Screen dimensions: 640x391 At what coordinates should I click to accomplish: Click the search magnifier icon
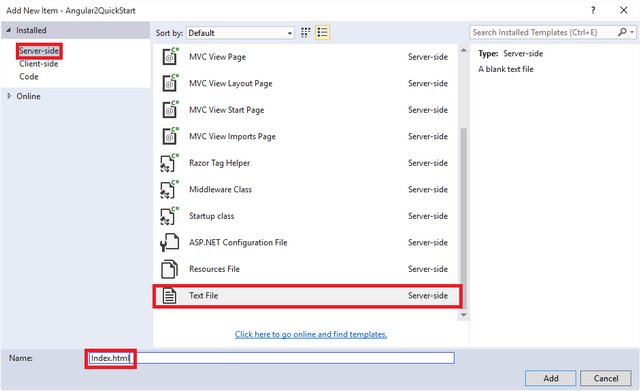point(622,32)
